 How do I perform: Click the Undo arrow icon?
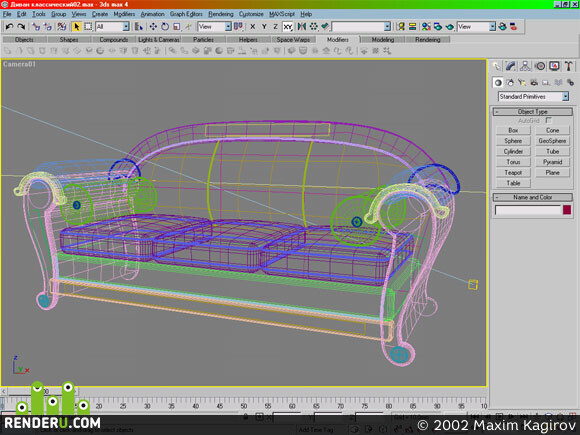[x=9, y=27]
